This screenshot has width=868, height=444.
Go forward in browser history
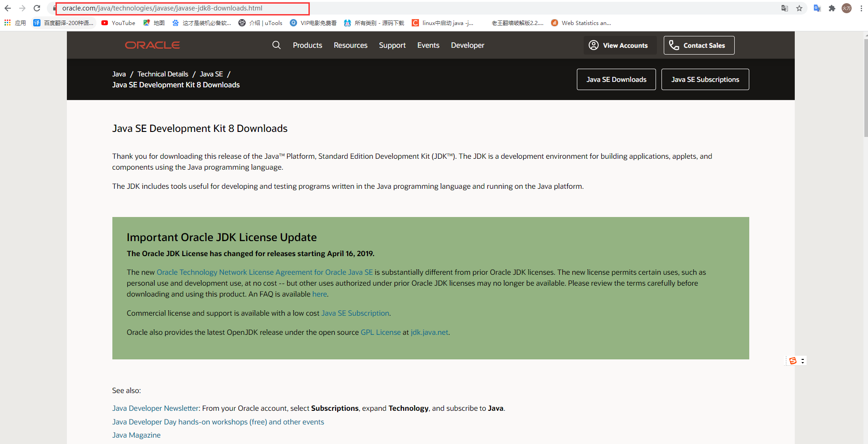(x=22, y=8)
